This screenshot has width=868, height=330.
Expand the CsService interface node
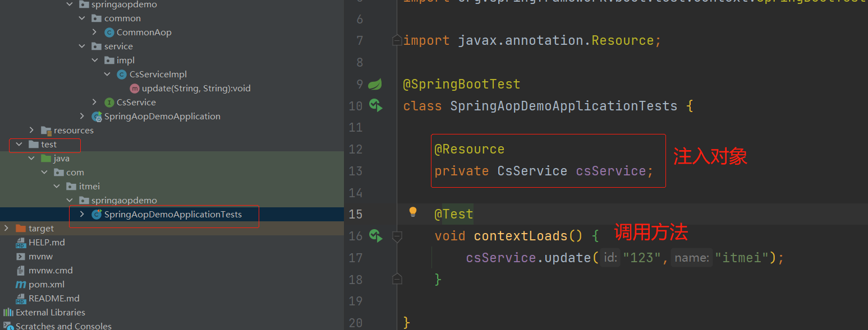95,103
